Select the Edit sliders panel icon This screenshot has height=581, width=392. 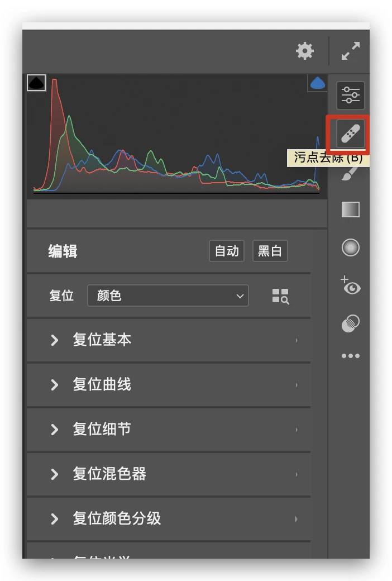pyautogui.click(x=351, y=95)
